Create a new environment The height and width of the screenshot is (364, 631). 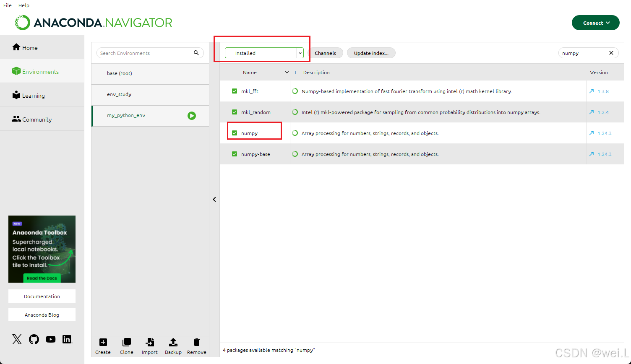[103, 346]
